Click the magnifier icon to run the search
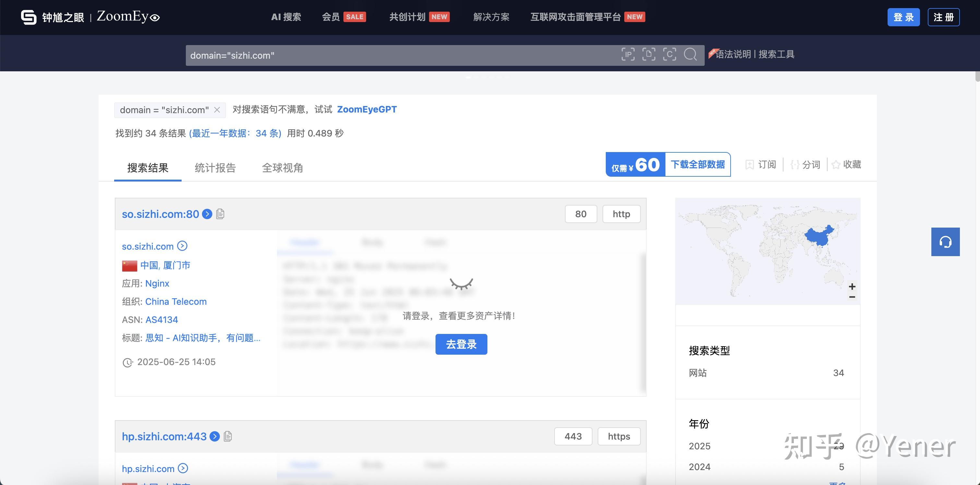This screenshot has height=485, width=980. coord(690,55)
